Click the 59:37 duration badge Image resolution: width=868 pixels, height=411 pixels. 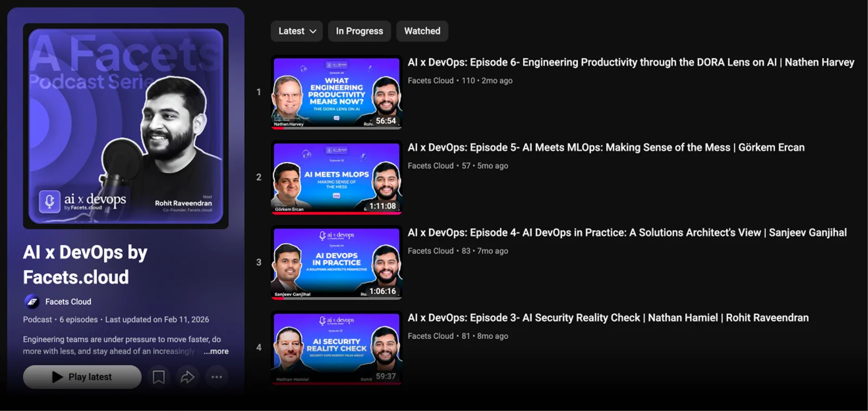[x=386, y=377]
